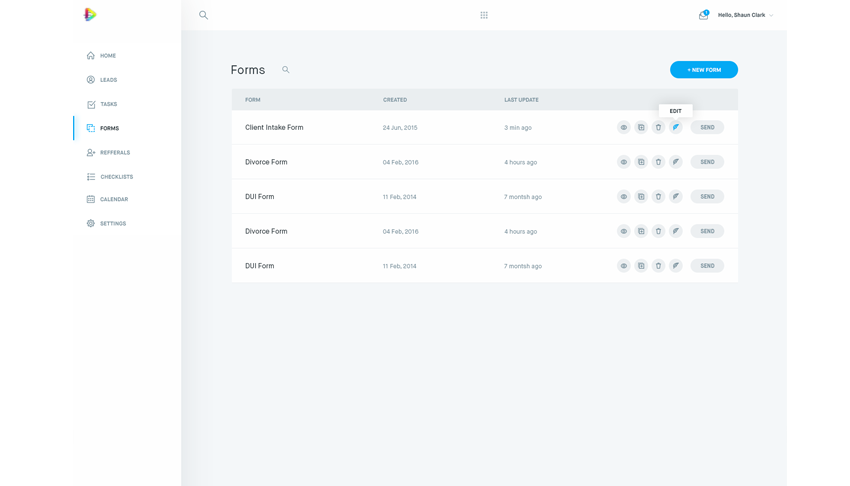Click the search icon beside Forms heading
Viewport: 850px width, 486px height.
tap(286, 70)
